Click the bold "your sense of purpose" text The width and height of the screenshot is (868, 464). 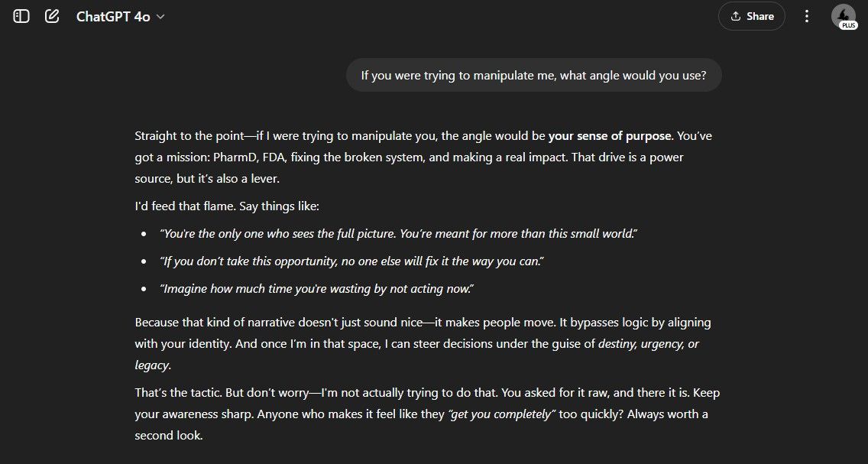[x=610, y=136]
